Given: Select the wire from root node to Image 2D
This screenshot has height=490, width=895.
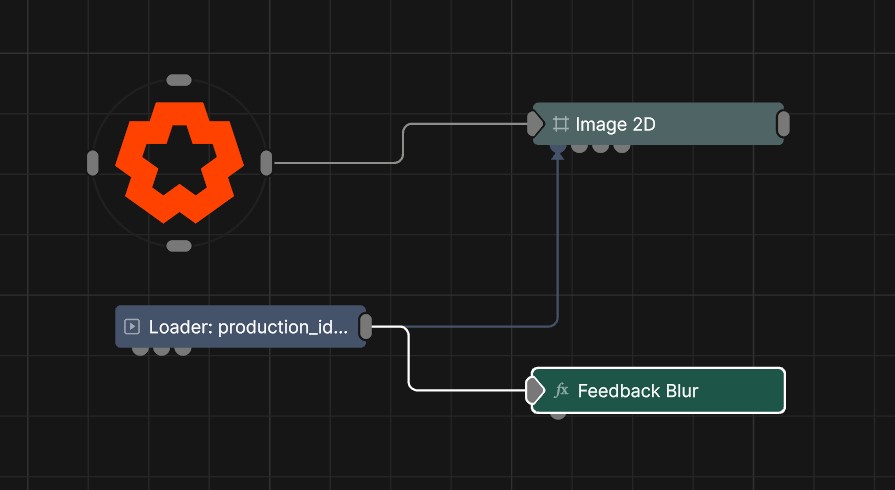Looking at the screenshot, I should click(x=403, y=143).
